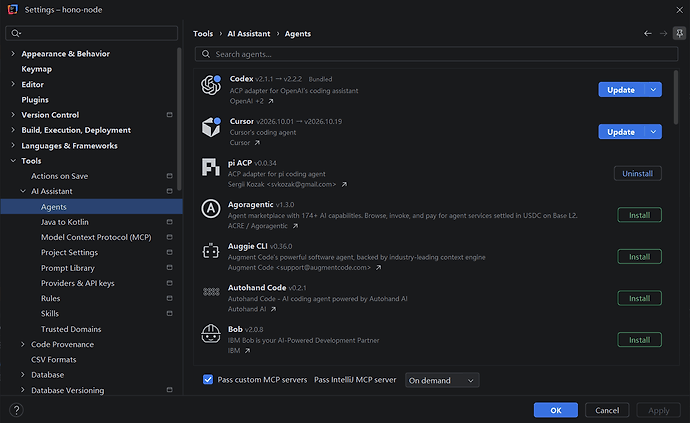
Task: Open IBM external link arrow
Action: (x=247, y=351)
